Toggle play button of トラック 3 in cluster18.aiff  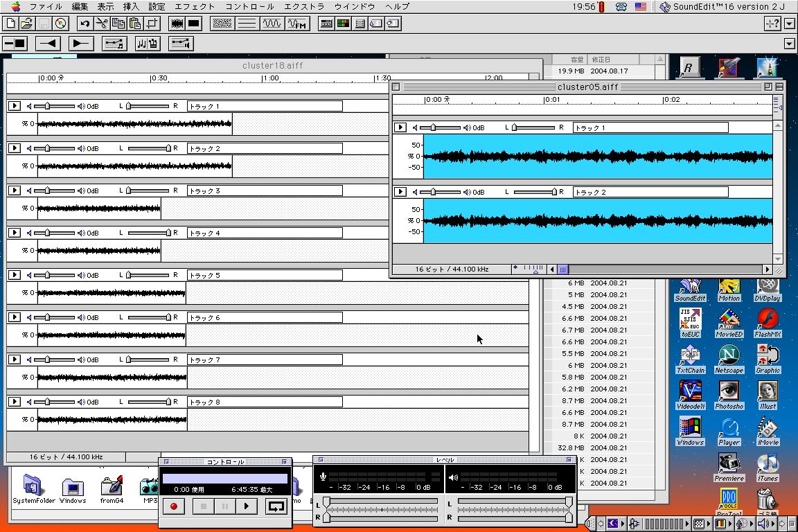(15, 190)
